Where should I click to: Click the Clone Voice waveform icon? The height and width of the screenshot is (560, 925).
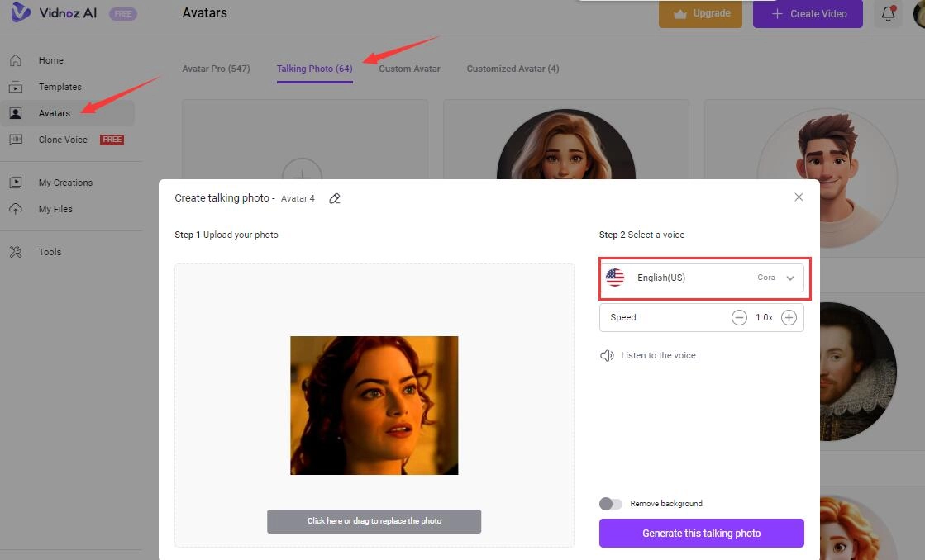[x=16, y=140]
